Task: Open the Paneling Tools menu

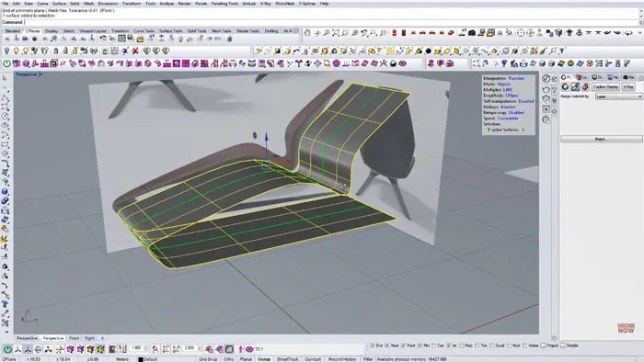Action: coord(224,4)
